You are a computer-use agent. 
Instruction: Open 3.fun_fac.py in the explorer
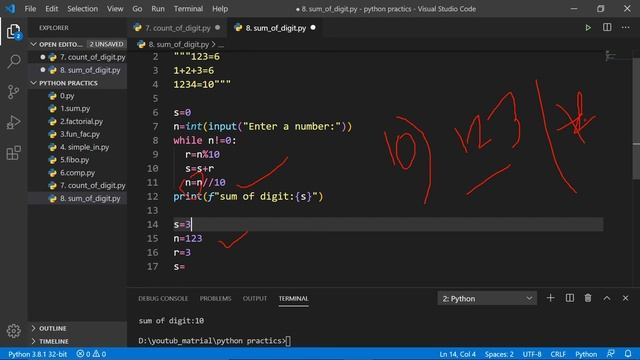pos(77,134)
